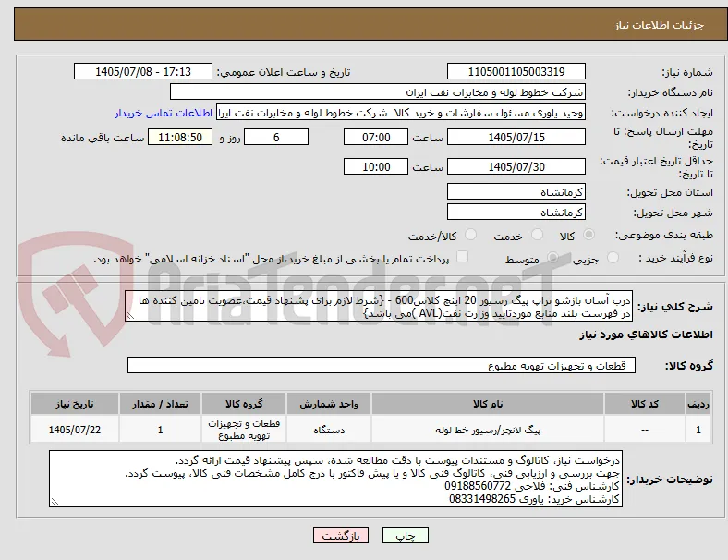728x560 pixels.
Task: Click the چاپ (print) button
Action: [406, 535]
